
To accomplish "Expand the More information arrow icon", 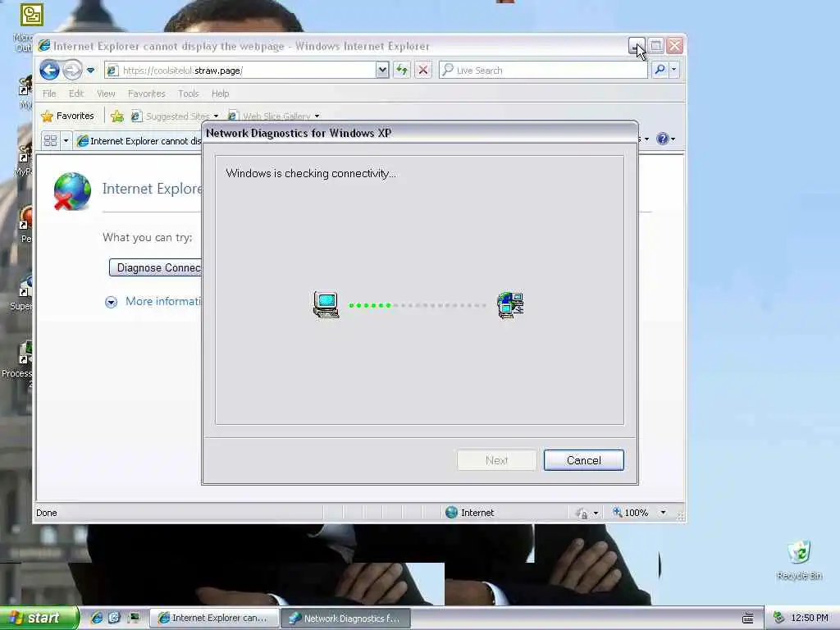I will tap(111, 302).
